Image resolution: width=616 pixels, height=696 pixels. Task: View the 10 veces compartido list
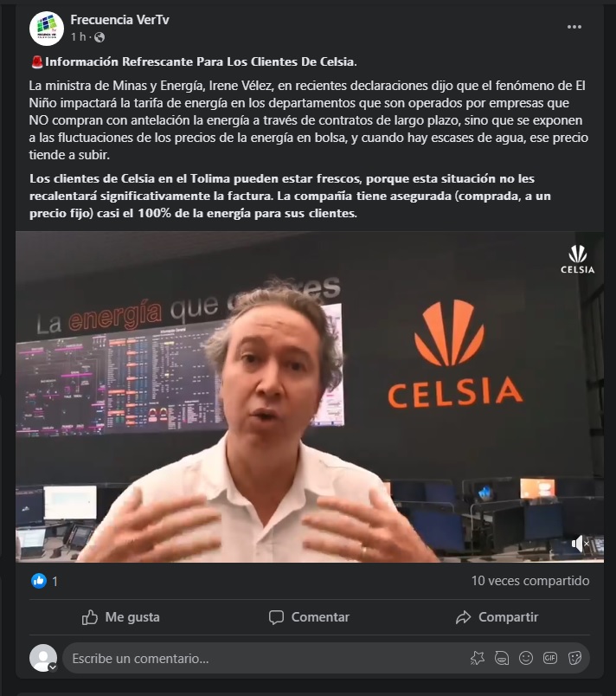[530, 581]
